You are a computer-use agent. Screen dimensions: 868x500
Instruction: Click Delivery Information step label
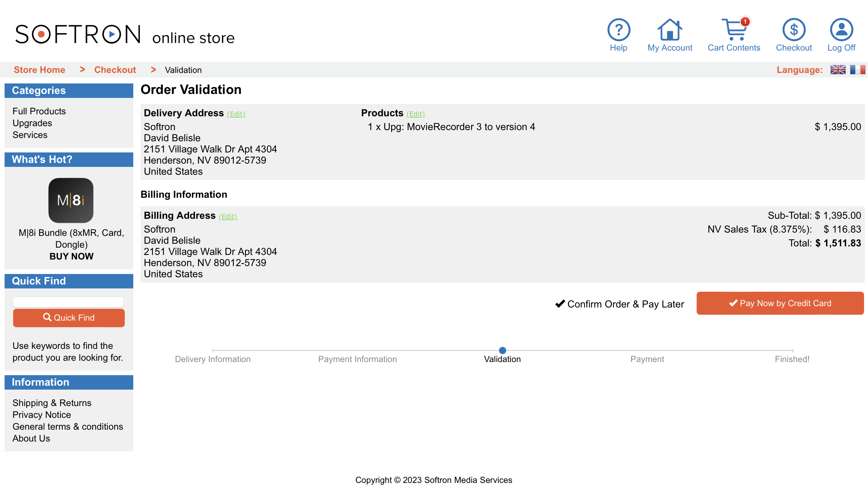click(213, 359)
